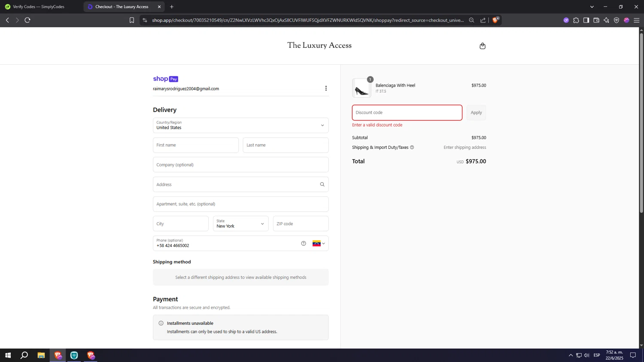View site information icon in address bar
This screenshot has height=362, width=644.
(145, 20)
